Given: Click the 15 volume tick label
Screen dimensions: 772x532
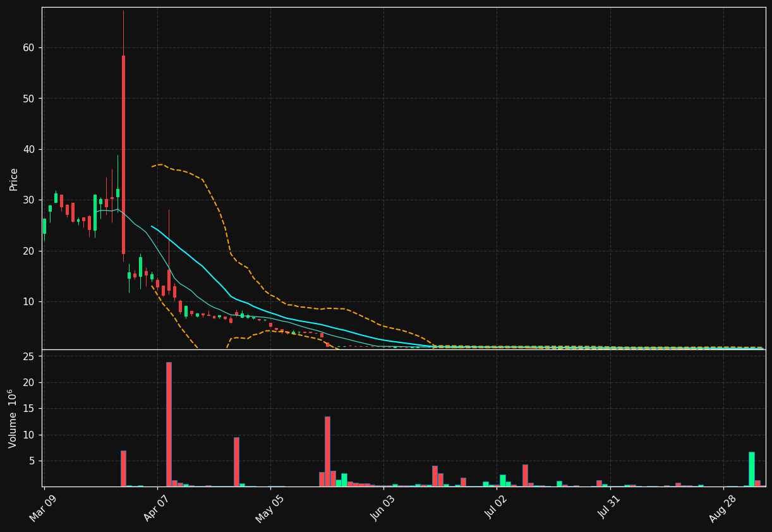Looking at the screenshot, I should [x=28, y=409].
